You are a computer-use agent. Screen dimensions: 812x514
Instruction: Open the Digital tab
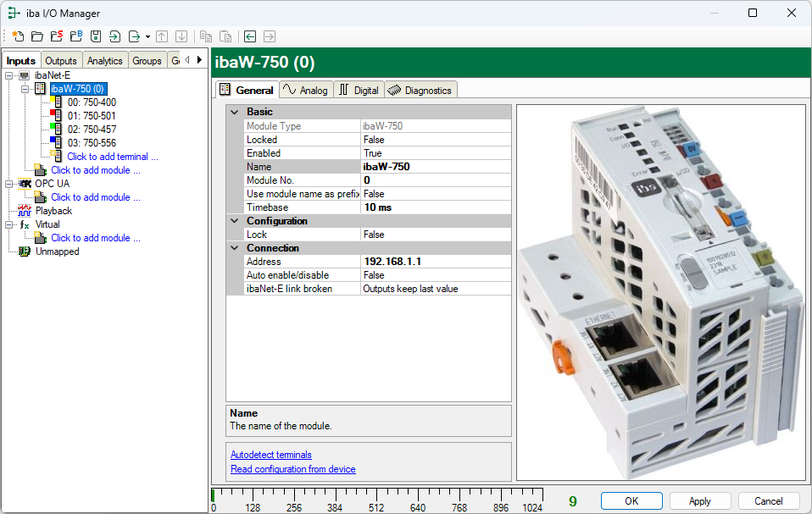click(359, 90)
